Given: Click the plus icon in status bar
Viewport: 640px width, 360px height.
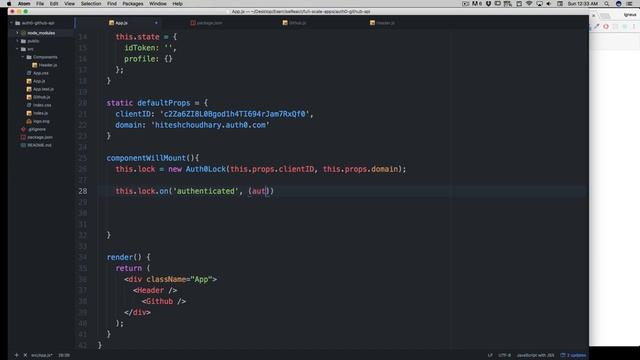Looking at the screenshot, I should tap(16, 355).
